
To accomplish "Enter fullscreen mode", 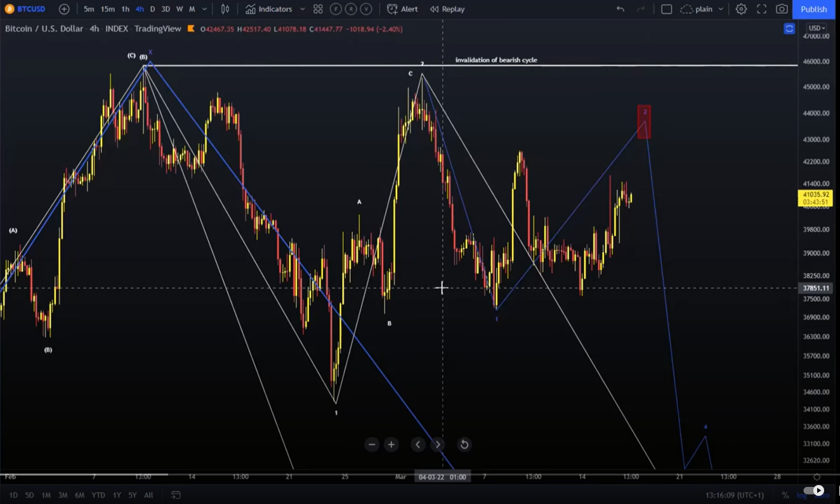I will pyautogui.click(x=761, y=9).
